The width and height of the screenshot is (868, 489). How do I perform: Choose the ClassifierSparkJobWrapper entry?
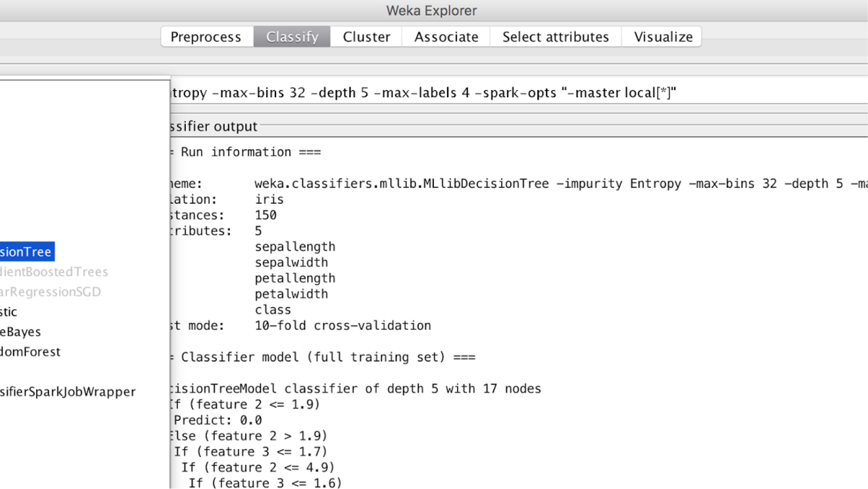click(68, 392)
